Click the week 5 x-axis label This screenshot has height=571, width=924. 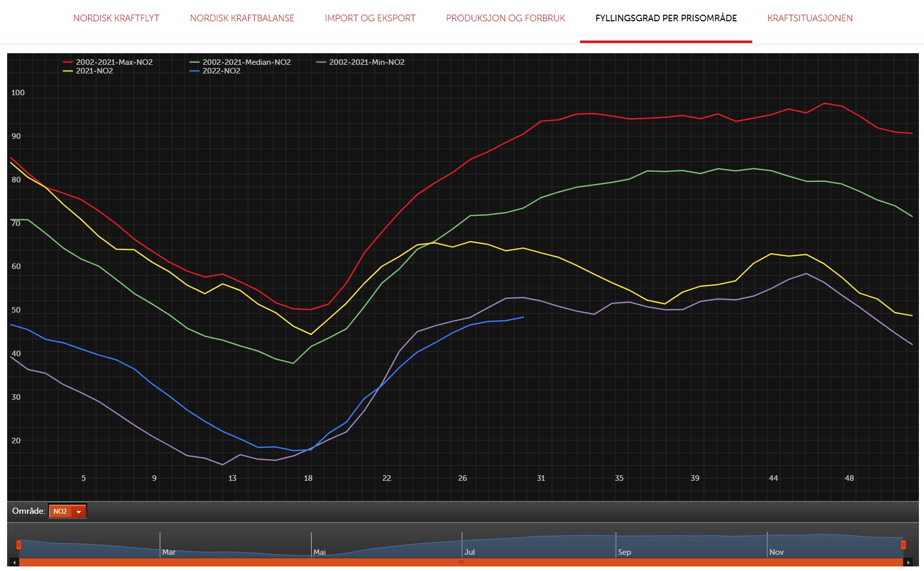click(x=84, y=478)
